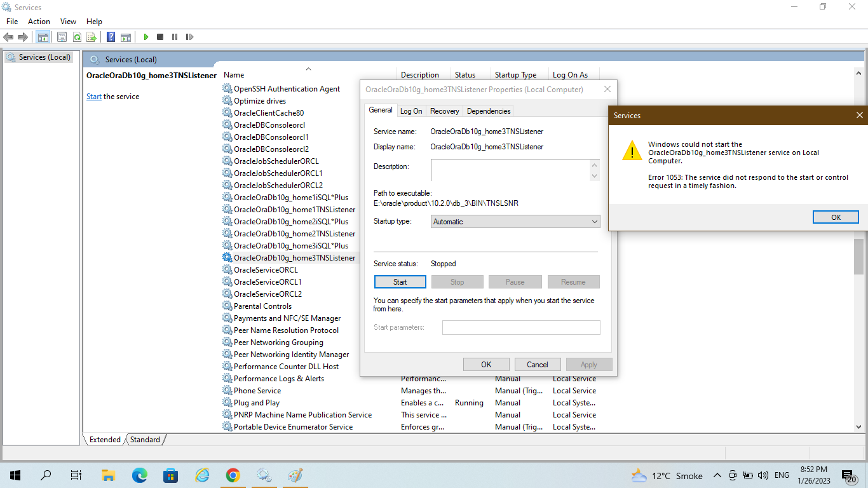
Task: Select OracleDBConsoleorcl service row
Action: [x=269, y=125]
